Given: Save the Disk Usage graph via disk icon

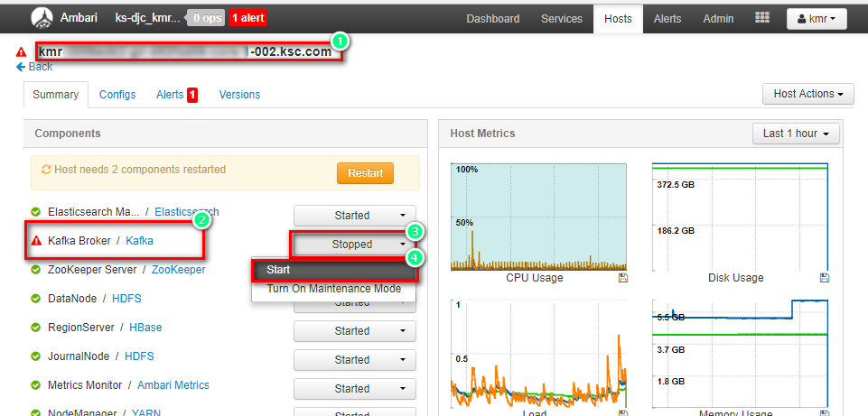Looking at the screenshot, I should click(x=825, y=278).
